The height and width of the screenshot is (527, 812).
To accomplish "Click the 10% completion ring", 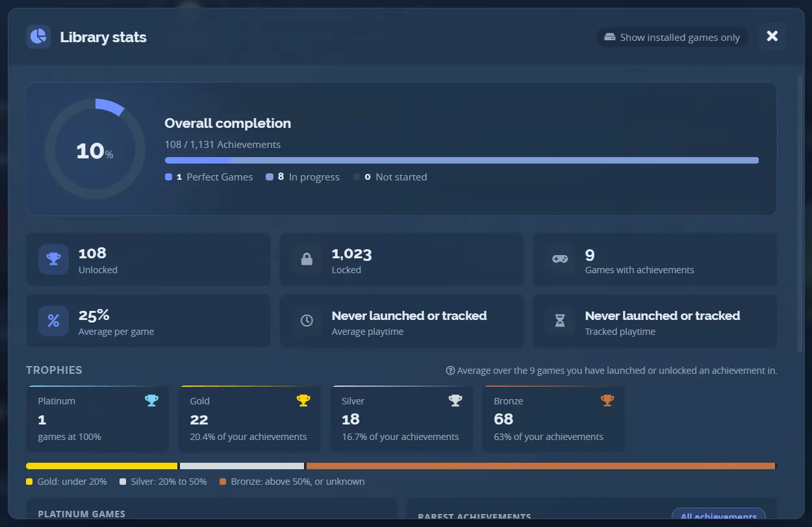I will pos(95,149).
